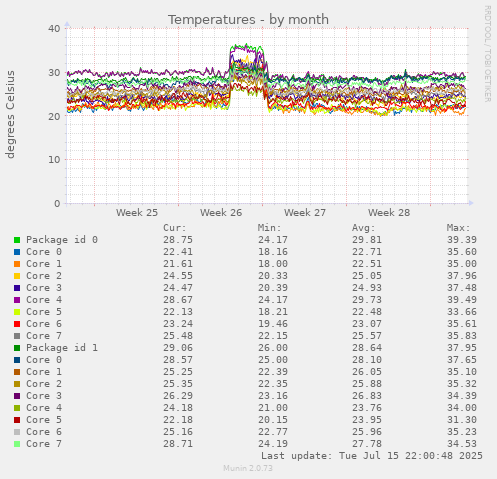The image size is (497, 479).
Task: Click the Core 4 max value 39.49
Action: click(462, 300)
